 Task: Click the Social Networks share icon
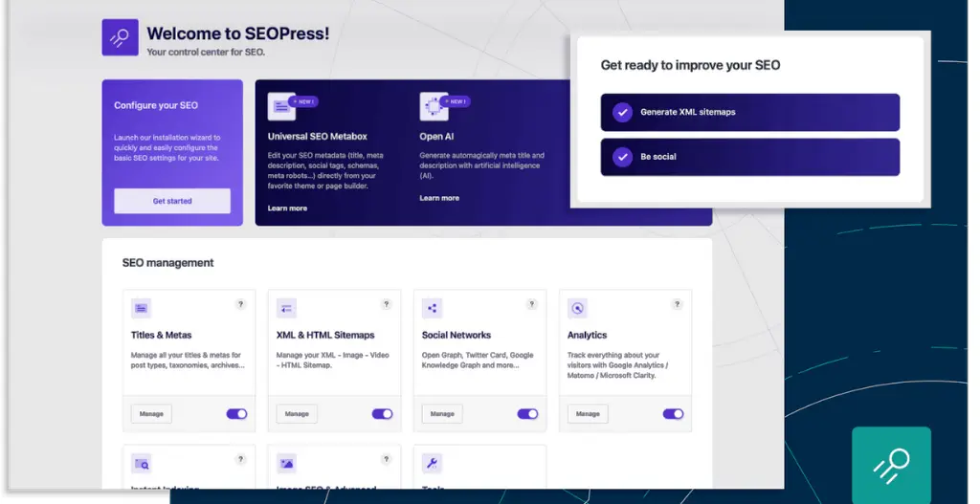coord(433,308)
